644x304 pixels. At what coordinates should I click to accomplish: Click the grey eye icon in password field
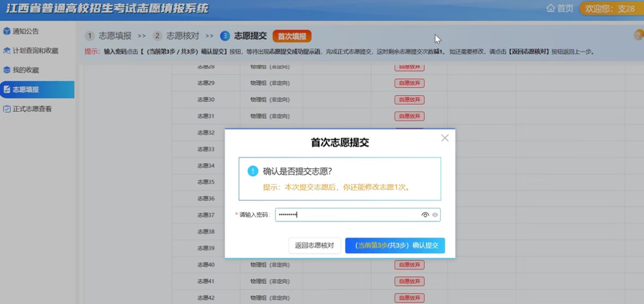click(435, 215)
